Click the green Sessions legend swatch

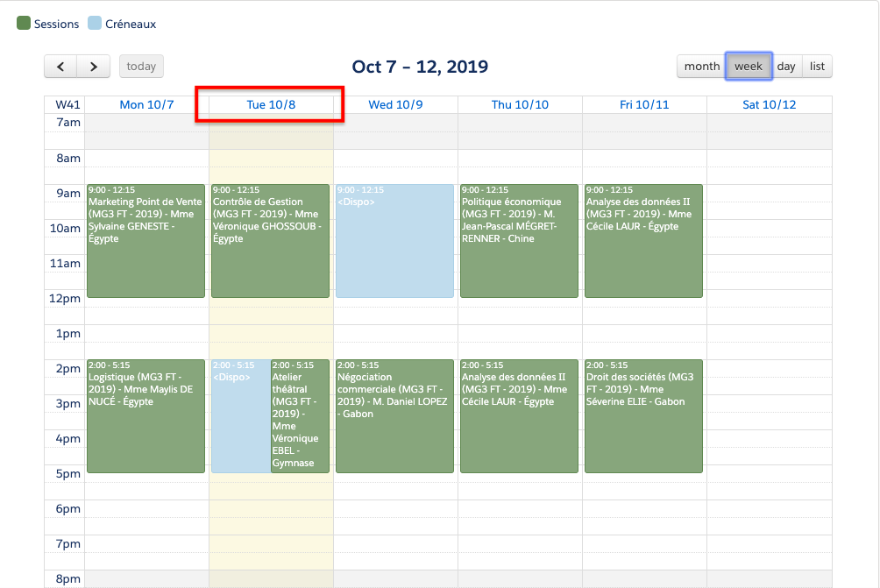[24, 24]
